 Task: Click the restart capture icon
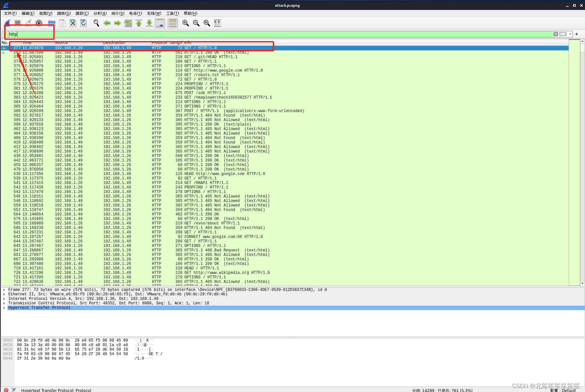pos(28,23)
